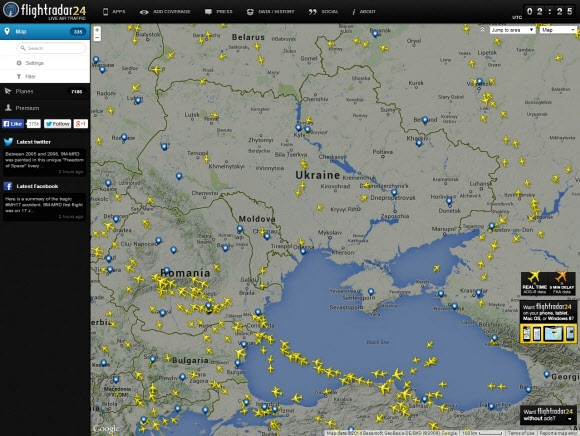Open the latest tweet about 9M-MRD

tap(44, 162)
